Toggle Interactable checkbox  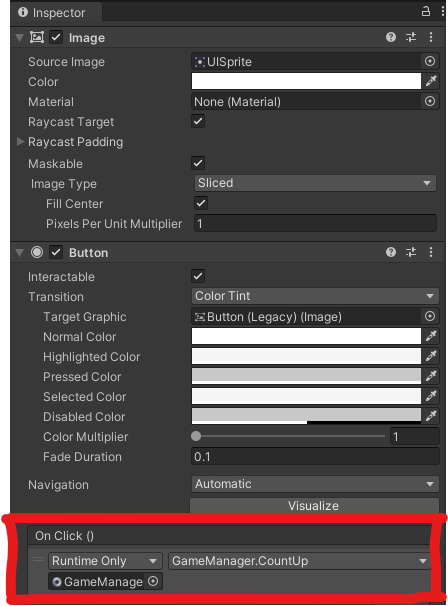point(198,276)
